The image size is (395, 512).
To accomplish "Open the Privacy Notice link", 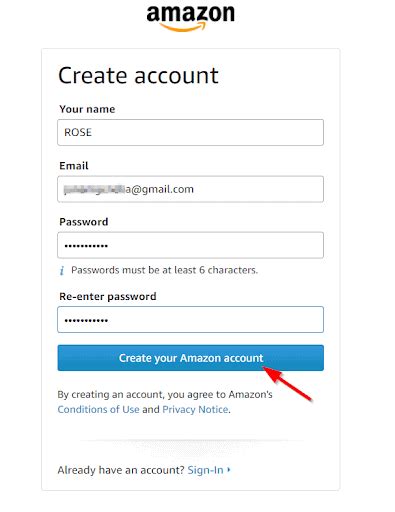I will click(x=195, y=409).
